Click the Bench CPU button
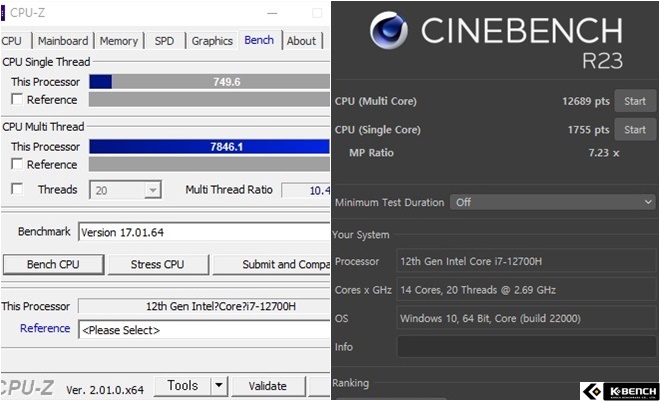Viewport: 660px width, 401px height. 53,264
